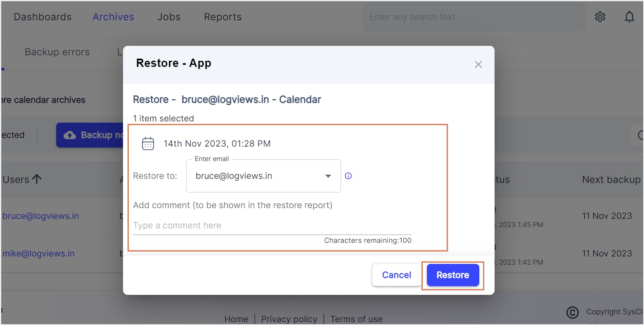The image size is (644, 325).
Task: Open the Terms of use link
Action: 356,319
